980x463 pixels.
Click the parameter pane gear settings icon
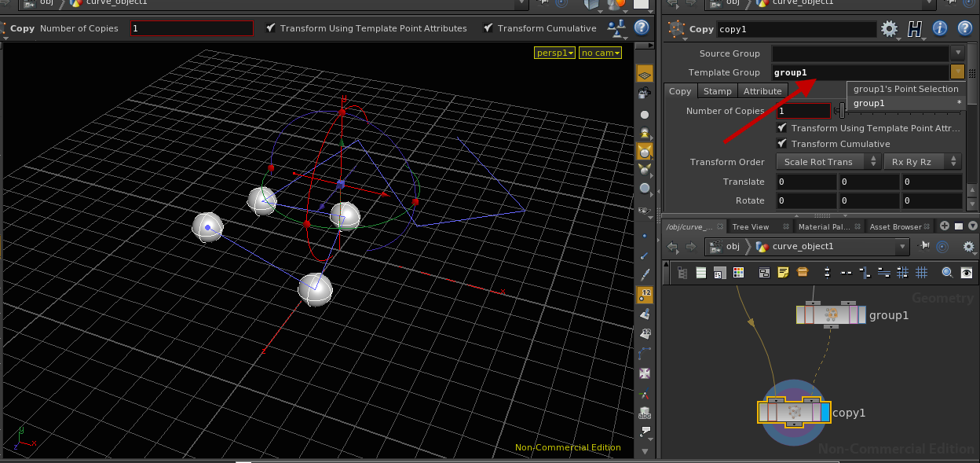click(x=889, y=30)
